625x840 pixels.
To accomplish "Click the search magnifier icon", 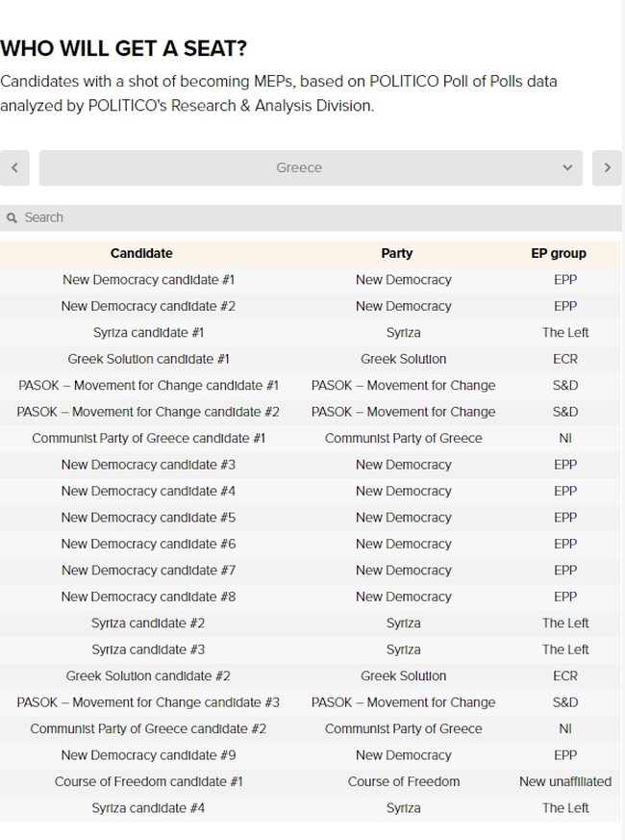I will pos(12,218).
